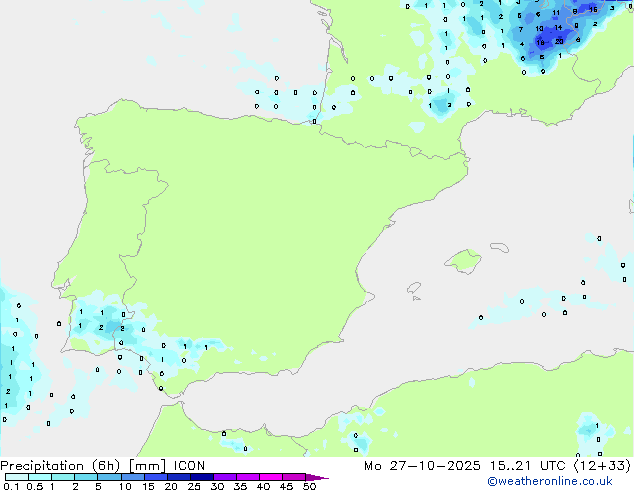Click the legend swatch between 20 and 25
This screenshot has height=490, width=634.
click(179, 477)
